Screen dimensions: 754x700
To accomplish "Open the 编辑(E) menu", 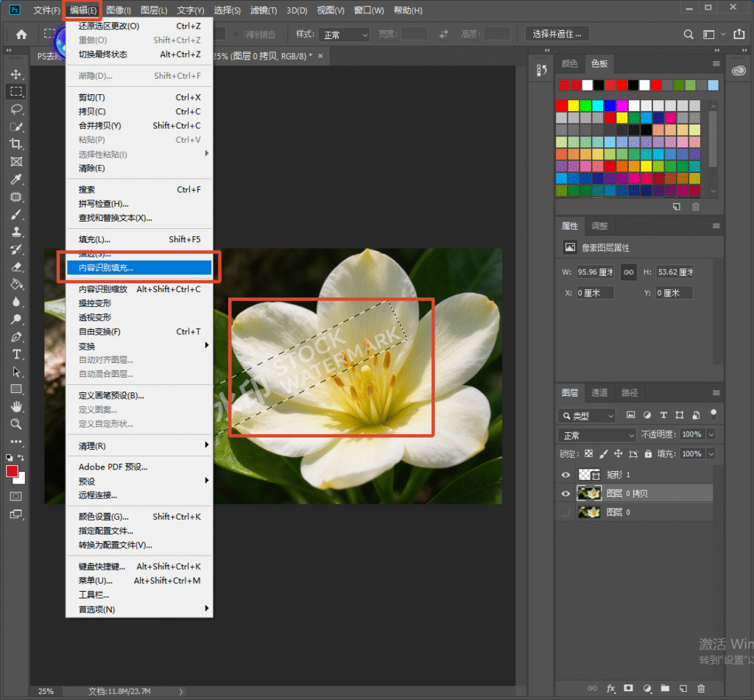I will pyautogui.click(x=82, y=10).
